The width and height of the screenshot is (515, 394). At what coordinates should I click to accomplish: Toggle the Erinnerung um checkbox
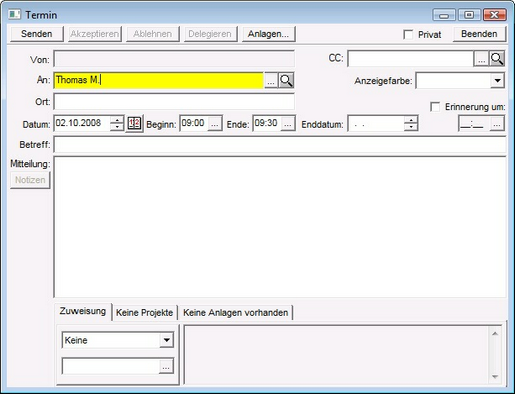(x=435, y=107)
